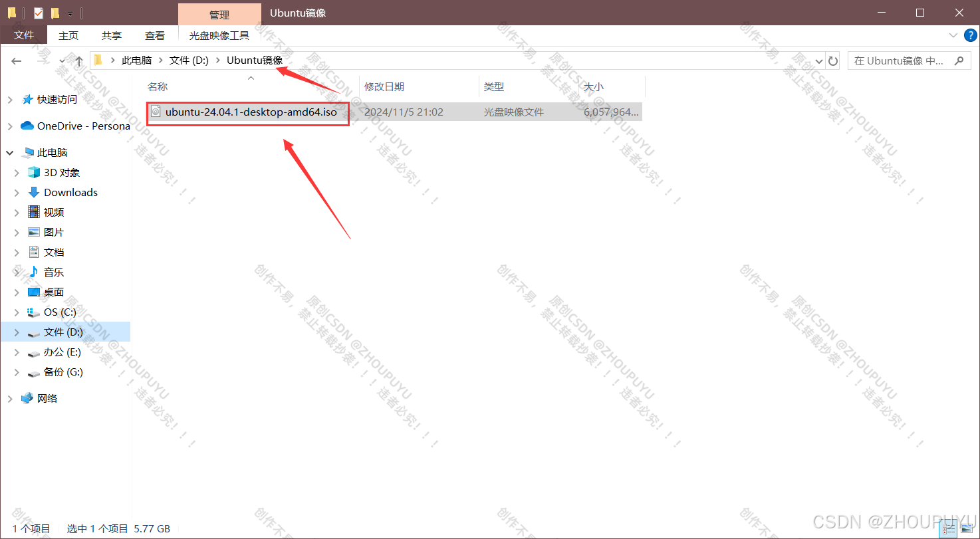Image resolution: width=980 pixels, height=539 pixels.
Task: Open drive OS (C:) in sidebar
Action: 60,312
